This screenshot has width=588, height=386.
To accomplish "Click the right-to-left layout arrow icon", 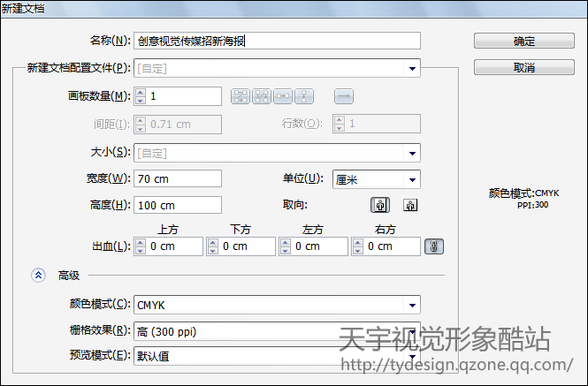I will point(343,96).
